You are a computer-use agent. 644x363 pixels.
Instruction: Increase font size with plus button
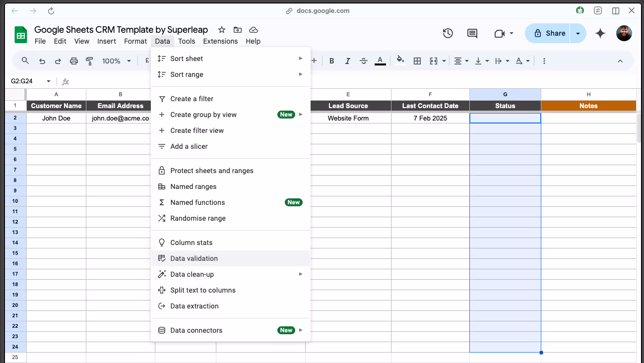pos(314,61)
